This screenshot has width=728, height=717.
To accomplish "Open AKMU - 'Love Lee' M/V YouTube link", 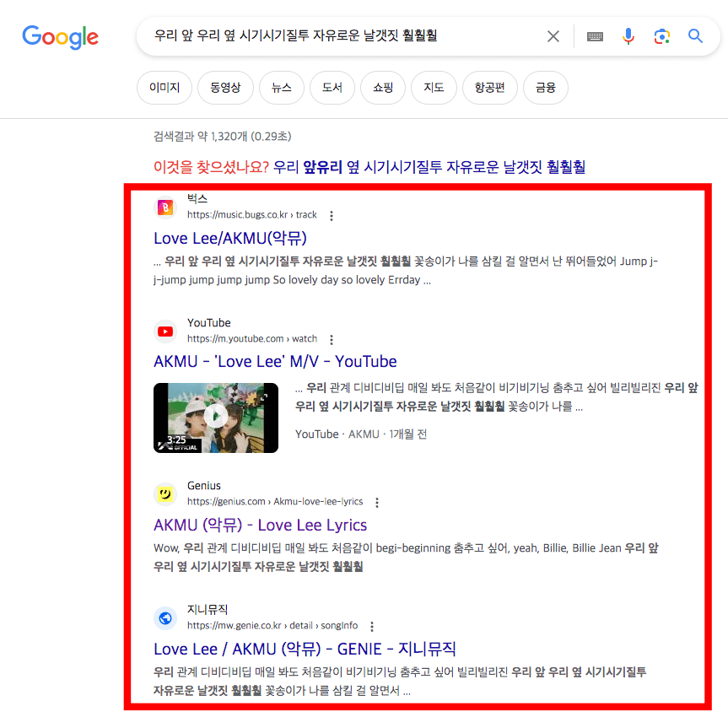I will (275, 361).
